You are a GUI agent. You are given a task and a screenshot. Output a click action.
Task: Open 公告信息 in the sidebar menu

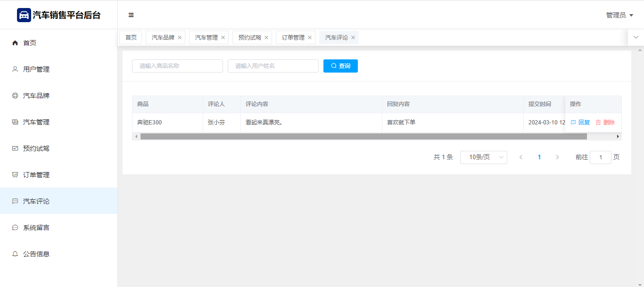(x=58, y=254)
